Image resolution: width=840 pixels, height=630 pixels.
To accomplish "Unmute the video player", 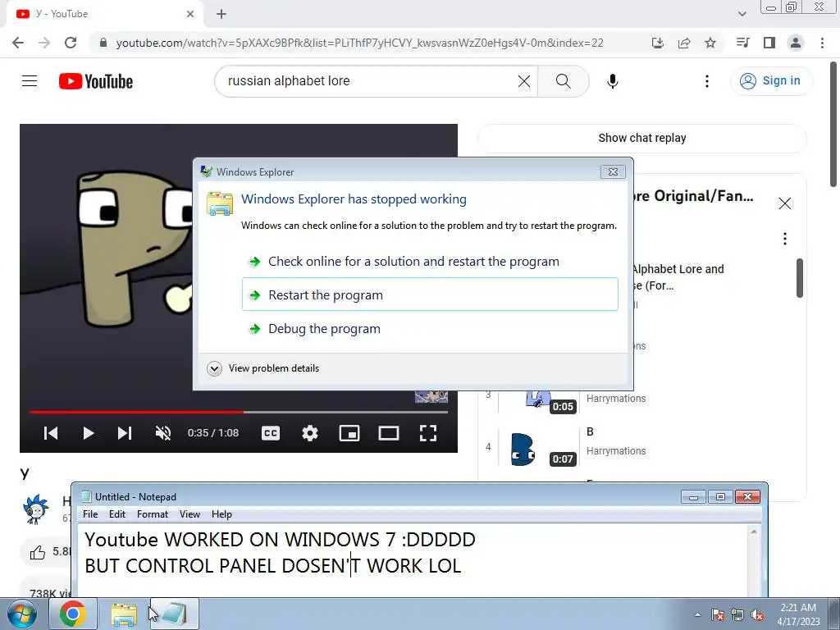I will [163, 433].
